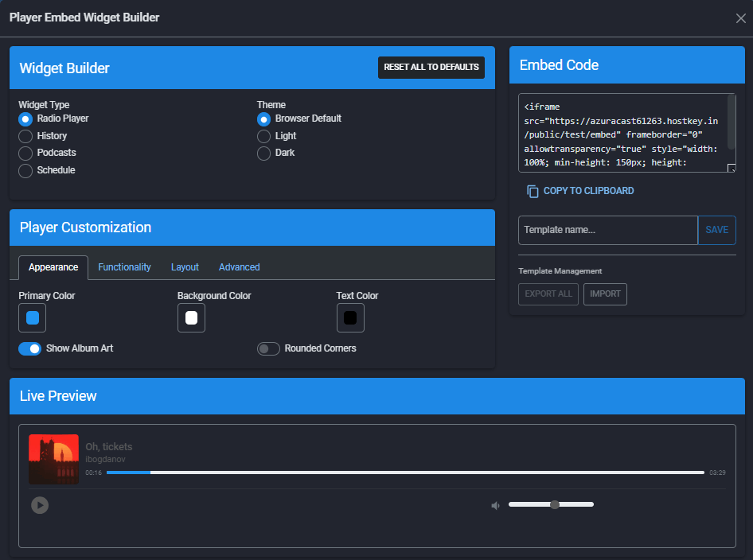This screenshot has width=753, height=560.
Task: Open the Primary Color swatch picker
Action: pos(33,318)
